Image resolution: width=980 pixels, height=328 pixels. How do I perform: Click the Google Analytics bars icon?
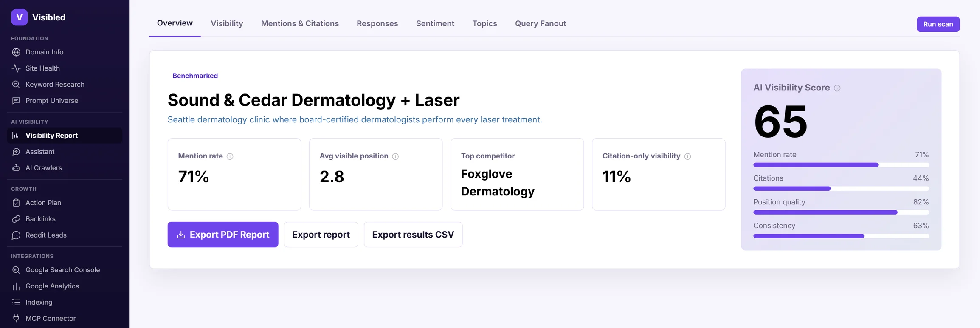[16, 286]
